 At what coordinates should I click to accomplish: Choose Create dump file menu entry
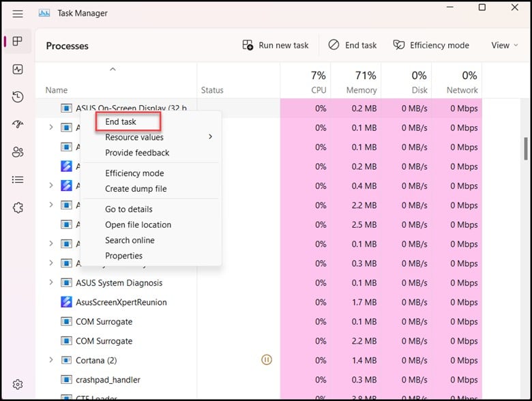click(136, 189)
